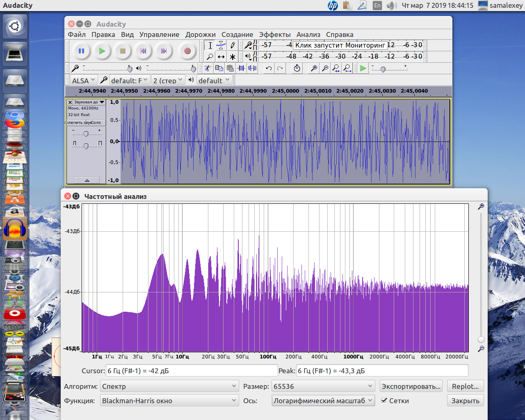
Task: Zoom in the spectrum plot with magnifier icon
Action: coord(481,206)
